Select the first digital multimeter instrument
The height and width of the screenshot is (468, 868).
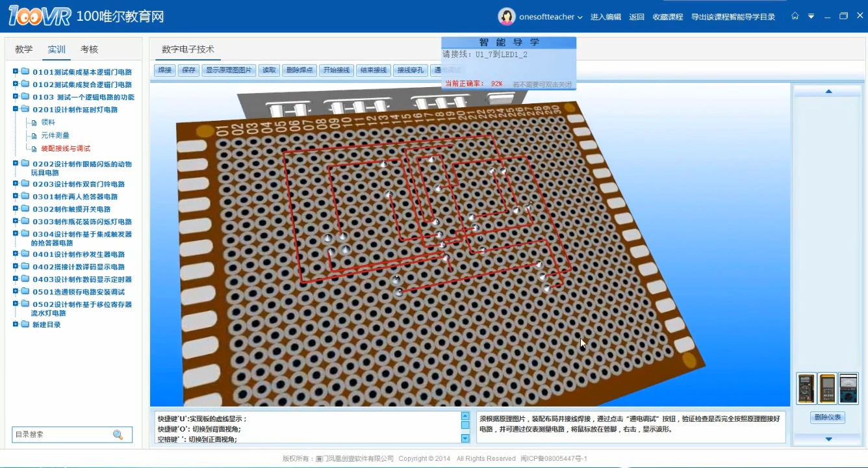pyautogui.click(x=806, y=389)
